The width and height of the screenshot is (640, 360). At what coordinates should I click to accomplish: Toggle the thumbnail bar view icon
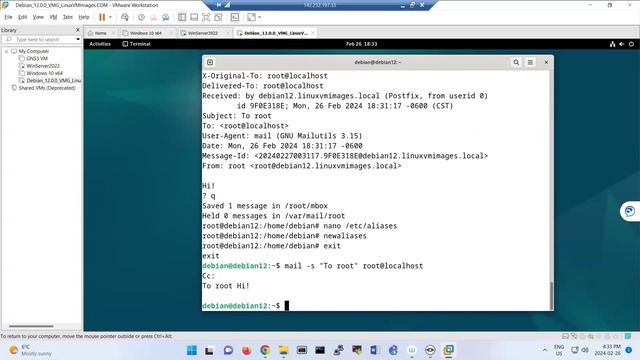[194, 17]
